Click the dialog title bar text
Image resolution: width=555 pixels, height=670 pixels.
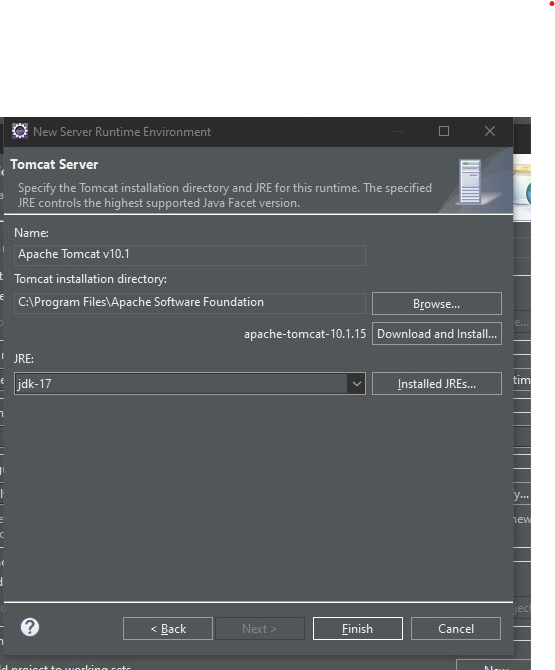coord(122,132)
